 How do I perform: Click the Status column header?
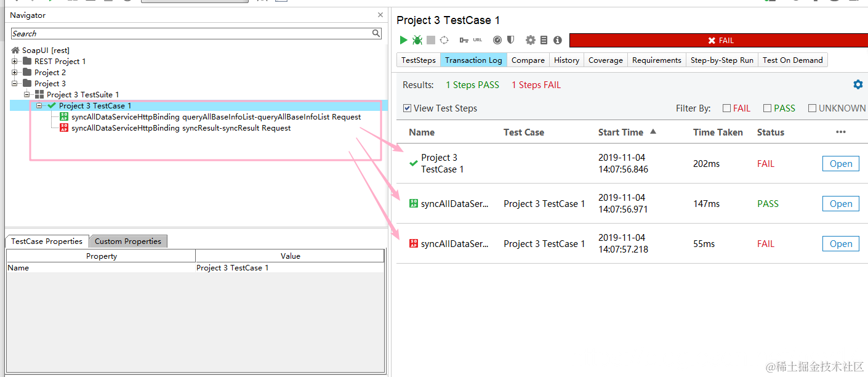[x=771, y=132]
